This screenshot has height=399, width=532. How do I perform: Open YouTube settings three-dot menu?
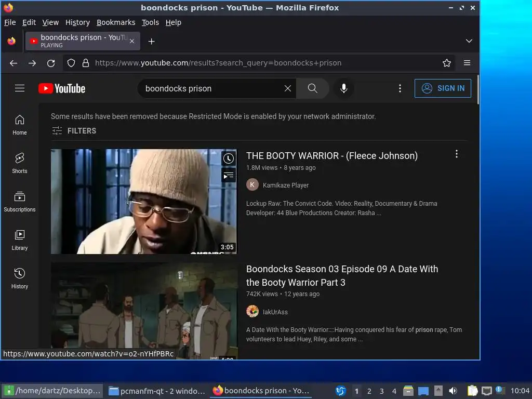[400, 88]
